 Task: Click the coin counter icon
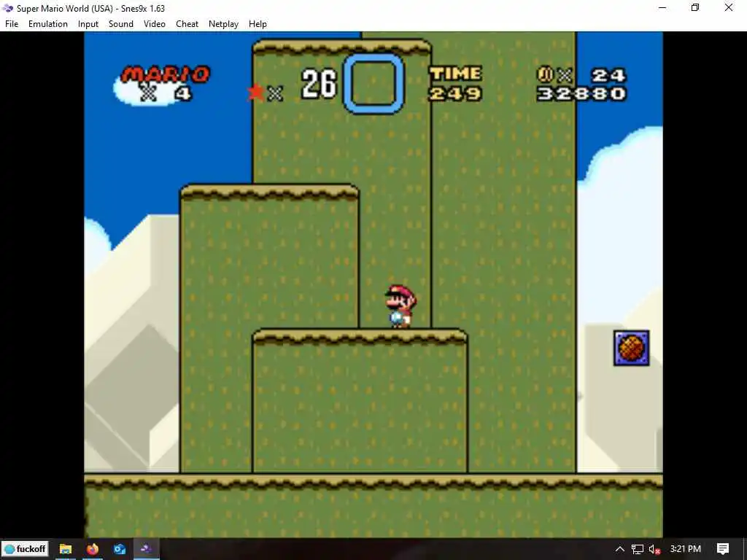pyautogui.click(x=545, y=75)
